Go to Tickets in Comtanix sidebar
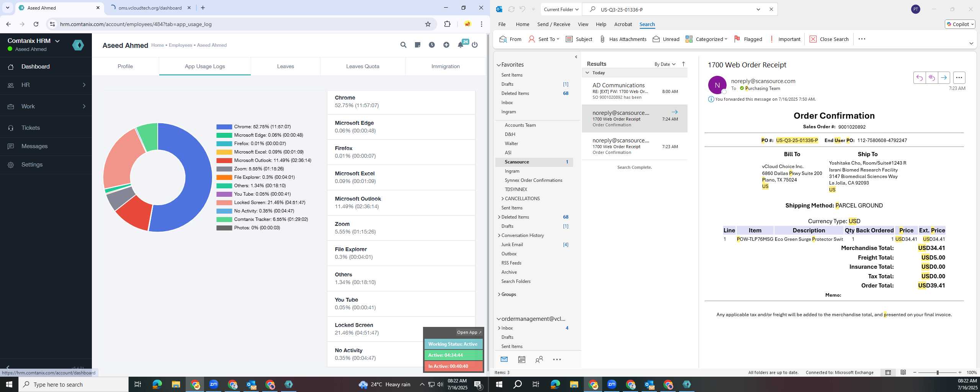This screenshot has width=980, height=392. (x=46, y=128)
